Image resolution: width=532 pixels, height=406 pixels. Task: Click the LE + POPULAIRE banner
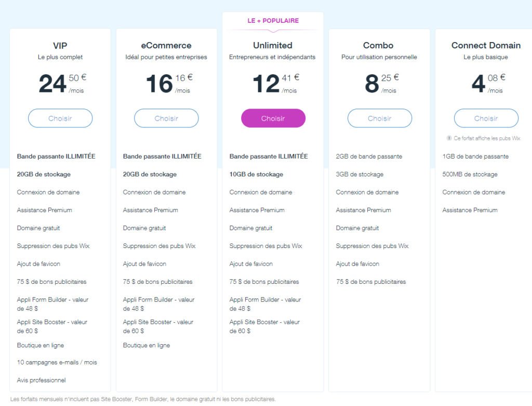(x=273, y=21)
